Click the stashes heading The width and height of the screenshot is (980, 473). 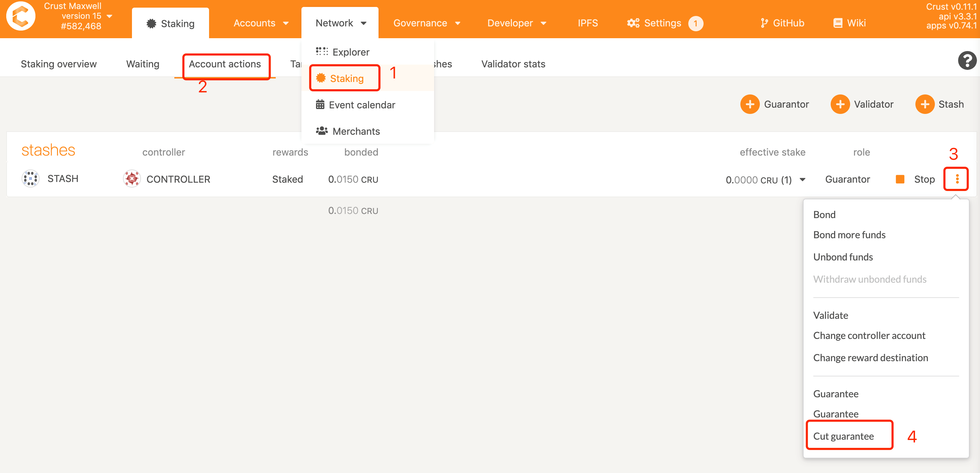(x=48, y=150)
